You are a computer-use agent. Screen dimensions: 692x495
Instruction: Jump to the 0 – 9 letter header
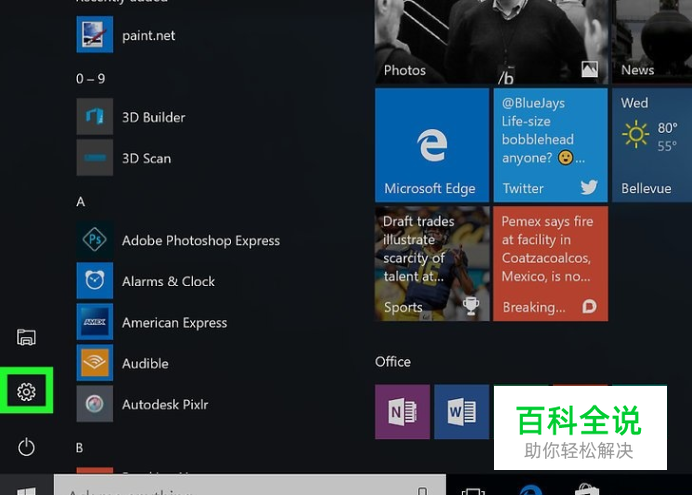[x=90, y=79]
